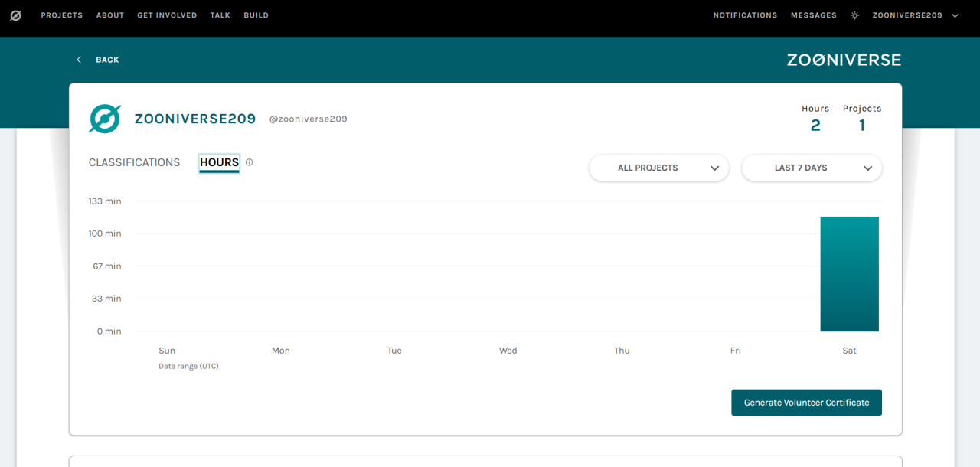Click the ZOONIVERSE209 username in top bar
980x467 pixels.
pos(907,15)
